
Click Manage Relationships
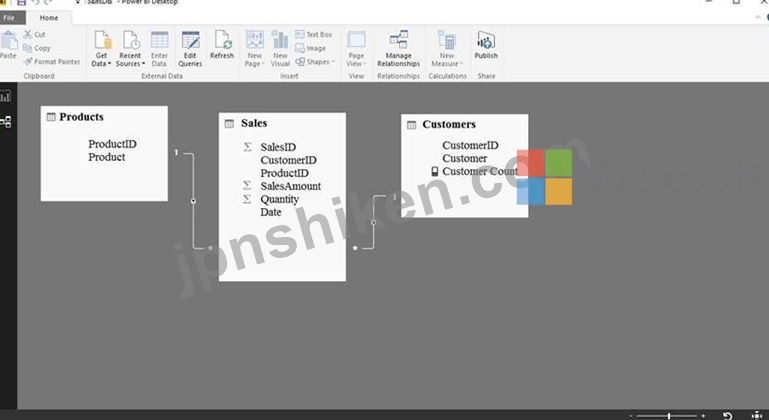399,49
